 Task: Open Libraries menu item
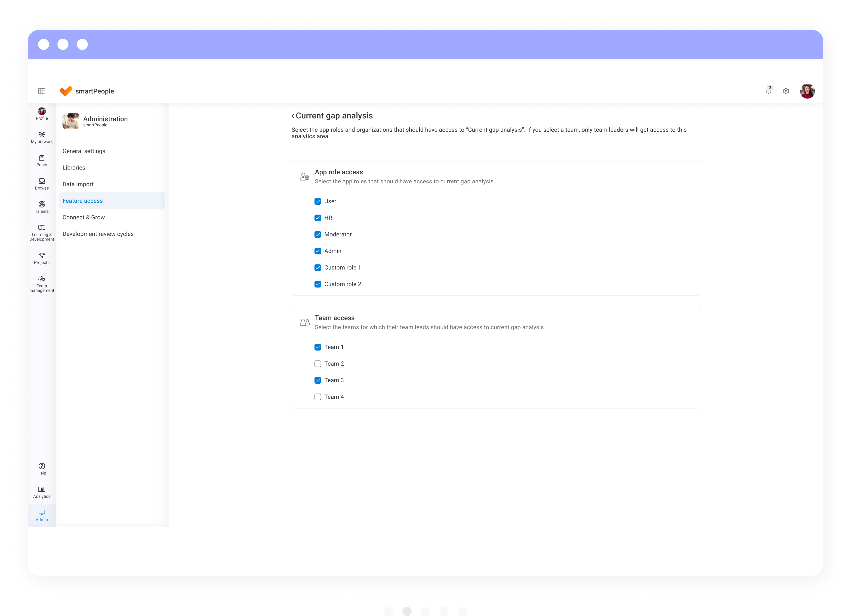click(112, 168)
